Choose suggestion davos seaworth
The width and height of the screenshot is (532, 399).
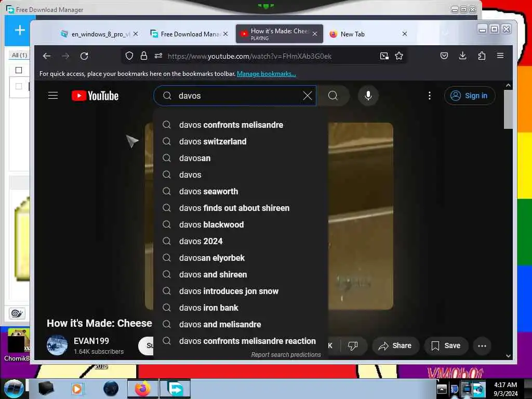pyautogui.click(x=241, y=191)
